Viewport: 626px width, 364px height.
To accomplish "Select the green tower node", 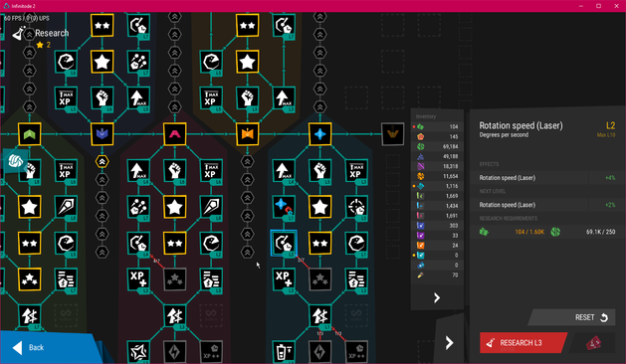I will point(30,134).
